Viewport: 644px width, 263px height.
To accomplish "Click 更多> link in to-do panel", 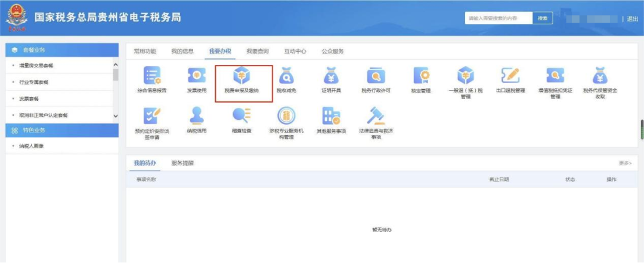I will [625, 163].
